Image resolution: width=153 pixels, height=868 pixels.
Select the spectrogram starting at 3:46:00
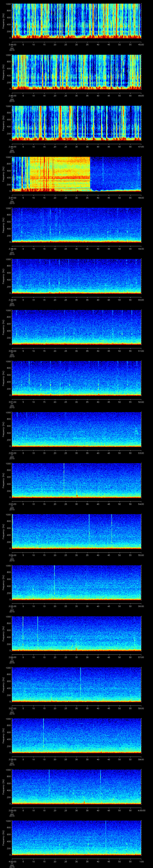click(77, 123)
